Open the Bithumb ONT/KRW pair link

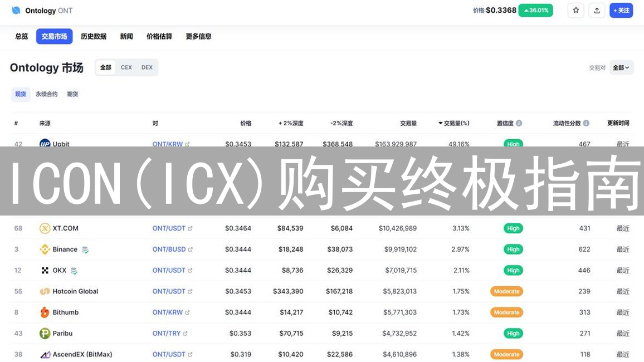167,312
